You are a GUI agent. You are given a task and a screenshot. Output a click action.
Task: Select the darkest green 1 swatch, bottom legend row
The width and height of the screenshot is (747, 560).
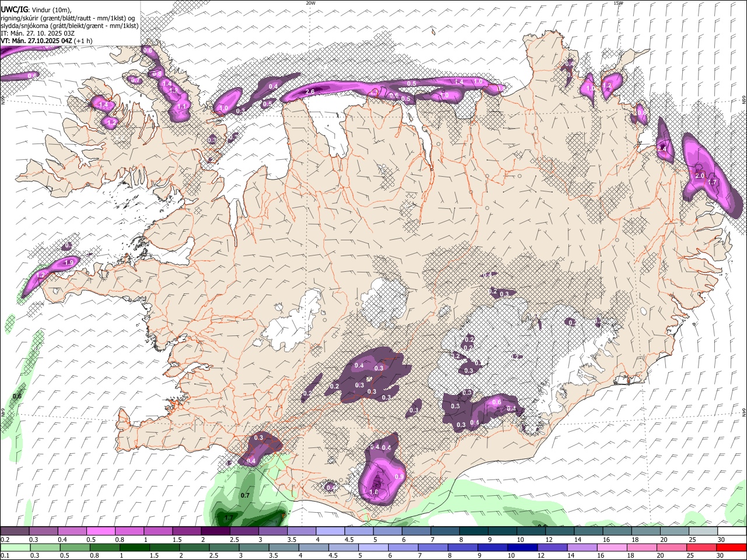tap(135, 547)
